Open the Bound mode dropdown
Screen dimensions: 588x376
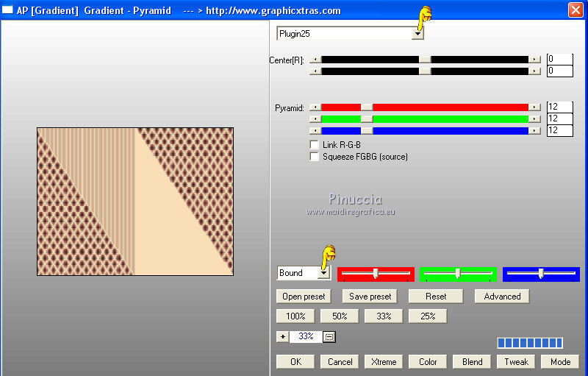pos(323,273)
